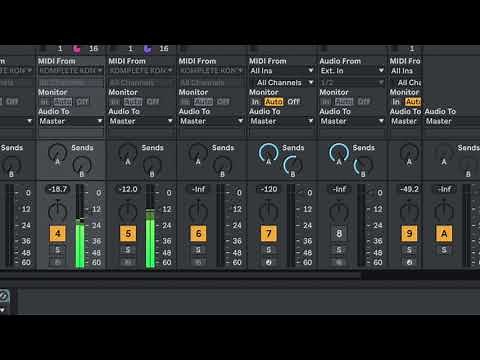Select the -49.2 volume value on track 9
Image resolution: width=480 pixels, height=360 pixels.
tap(409, 189)
